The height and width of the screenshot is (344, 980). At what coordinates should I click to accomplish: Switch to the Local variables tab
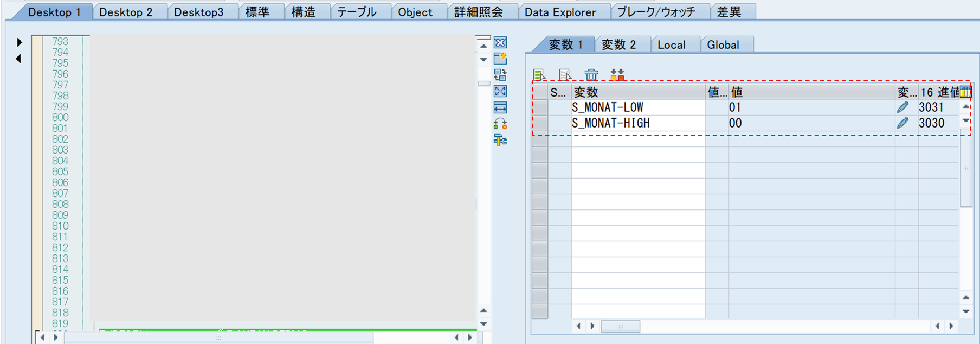coord(672,44)
